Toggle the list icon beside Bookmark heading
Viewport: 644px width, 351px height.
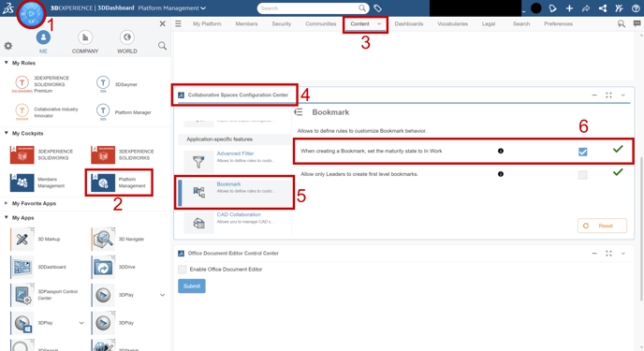[299, 112]
